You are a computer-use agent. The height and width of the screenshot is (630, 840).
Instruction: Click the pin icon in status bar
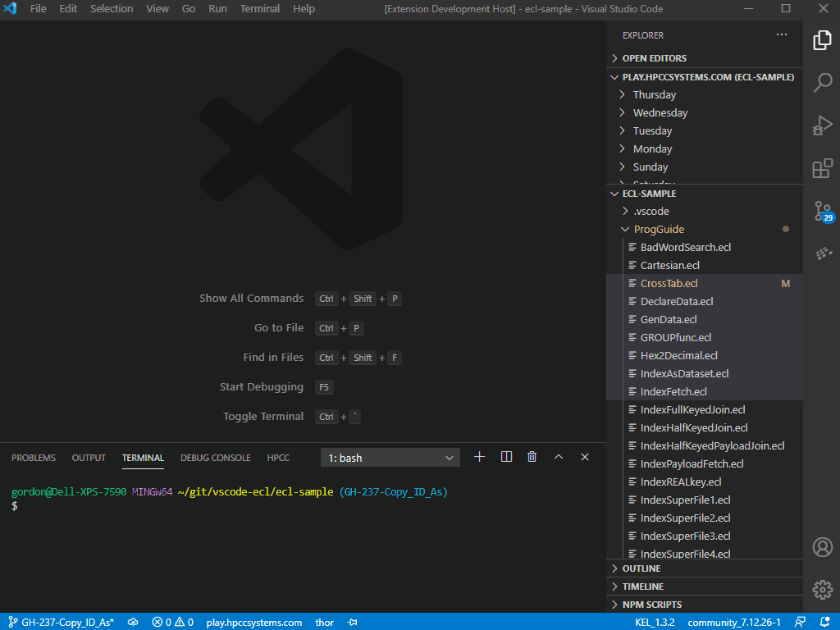(x=353, y=622)
